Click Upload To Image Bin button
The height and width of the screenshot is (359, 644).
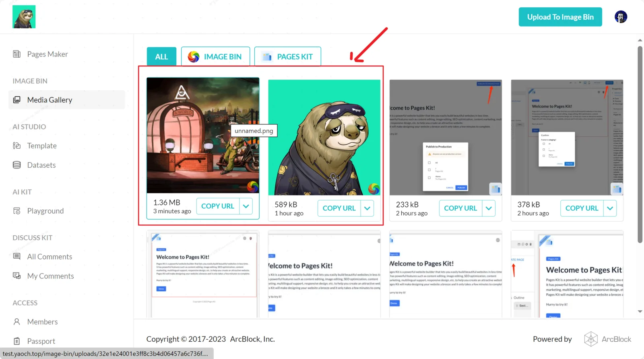[x=560, y=17]
